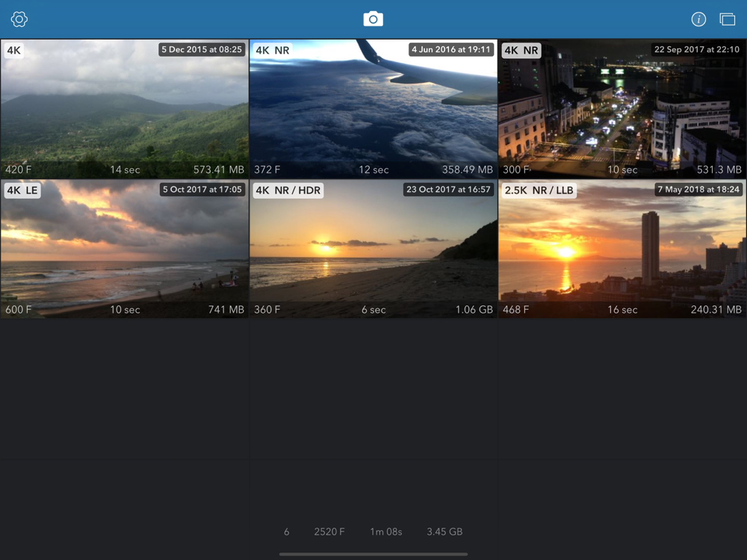Tap the total duration '1m 08s'
Screen dimensions: 747x560
coord(386,532)
